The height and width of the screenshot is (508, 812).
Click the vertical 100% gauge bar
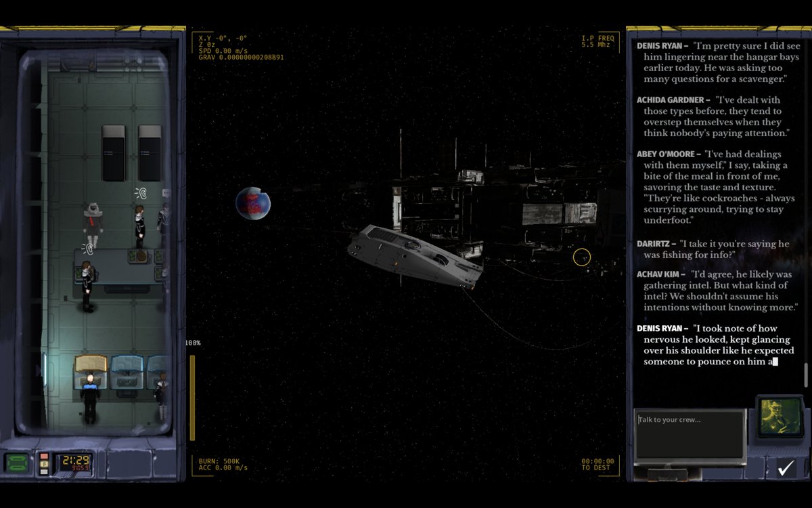pyautogui.click(x=191, y=397)
